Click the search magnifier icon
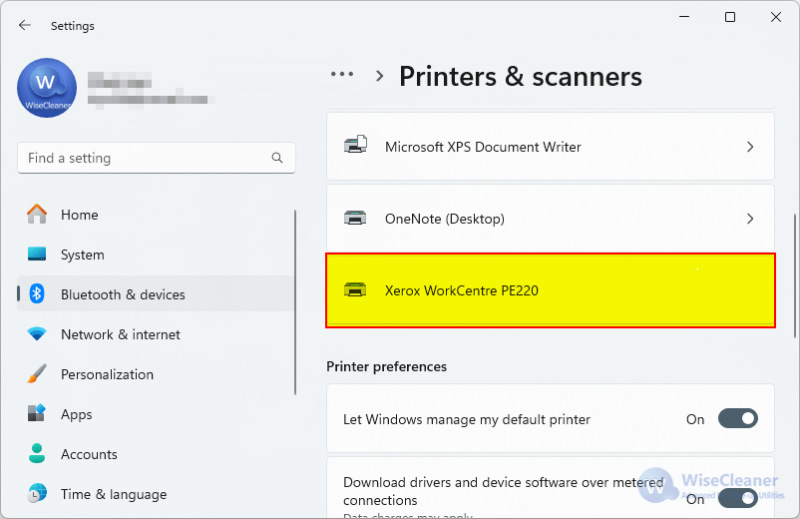 277,158
